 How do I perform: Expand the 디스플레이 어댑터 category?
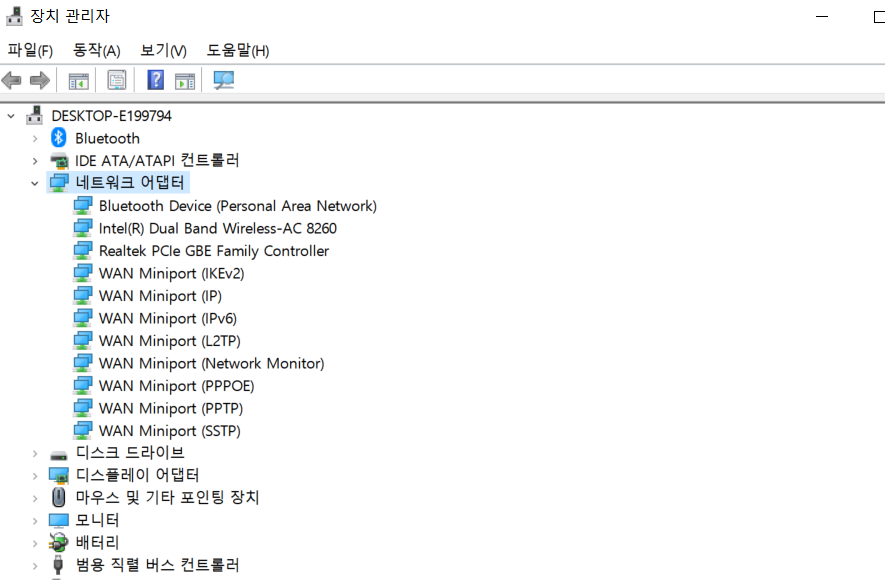[x=35, y=476]
